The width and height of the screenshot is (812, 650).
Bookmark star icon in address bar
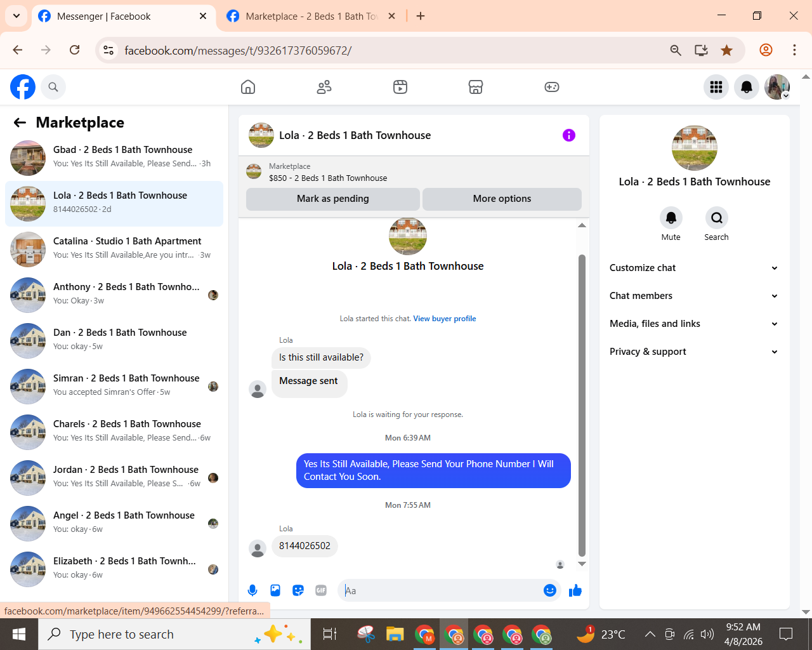(x=727, y=50)
